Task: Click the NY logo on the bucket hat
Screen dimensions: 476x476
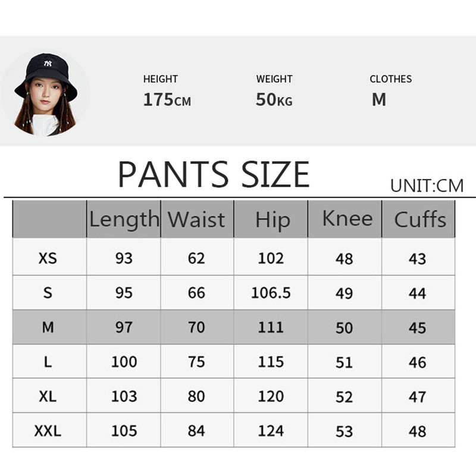Action: (48, 63)
